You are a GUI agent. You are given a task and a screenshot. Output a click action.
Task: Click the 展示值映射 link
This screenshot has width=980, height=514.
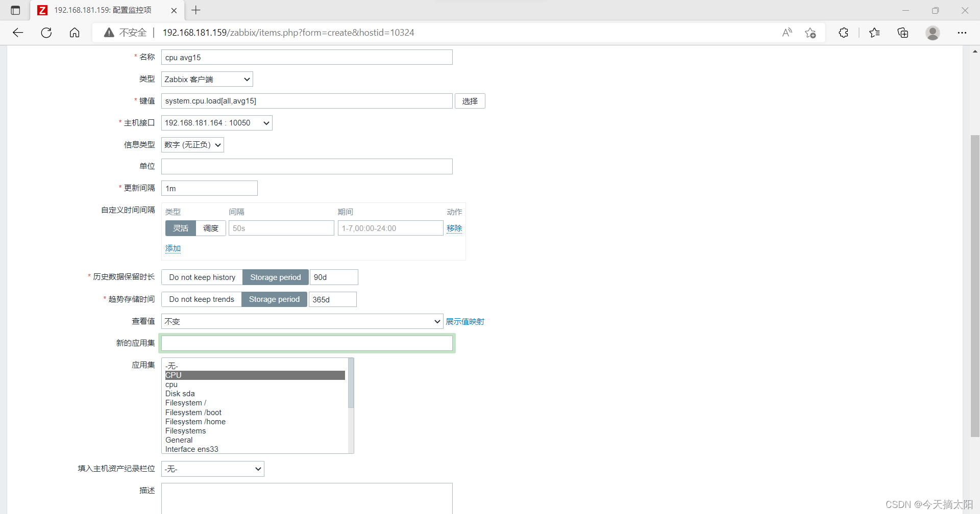click(x=465, y=321)
